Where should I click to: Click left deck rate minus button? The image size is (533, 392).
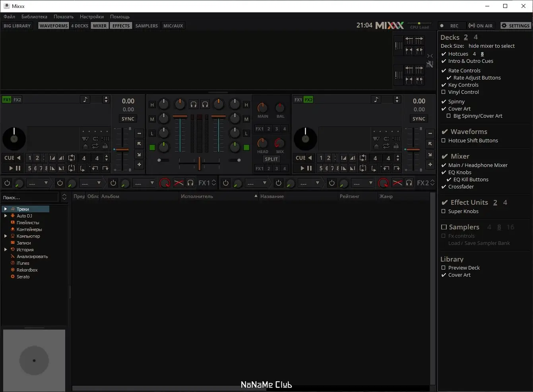click(x=139, y=134)
